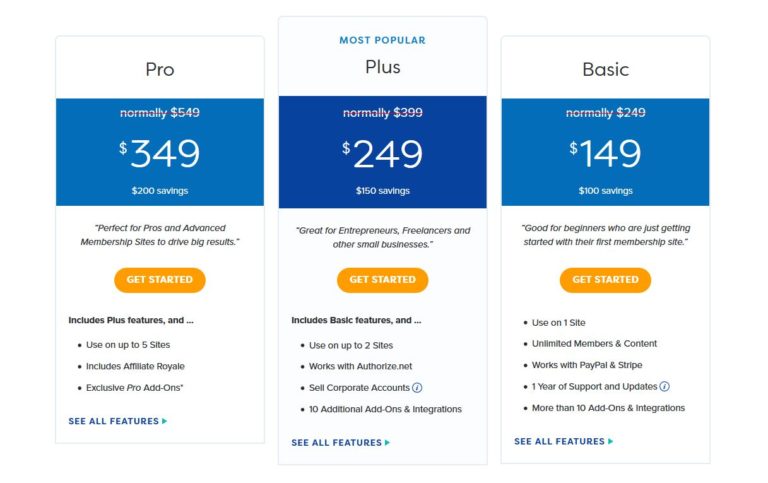768x483 pixels.
Task: Click the arrow after Pro's See All Features
Action: coord(165,422)
